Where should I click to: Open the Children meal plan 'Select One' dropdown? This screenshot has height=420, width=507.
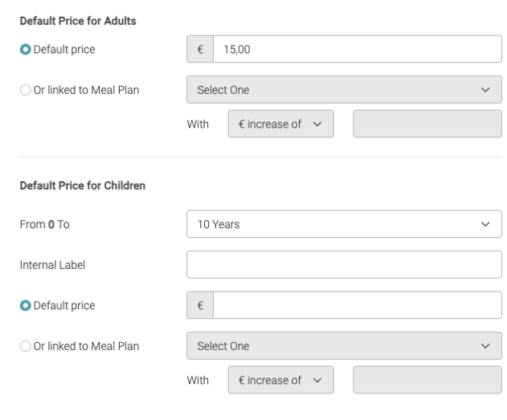click(x=343, y=346)
